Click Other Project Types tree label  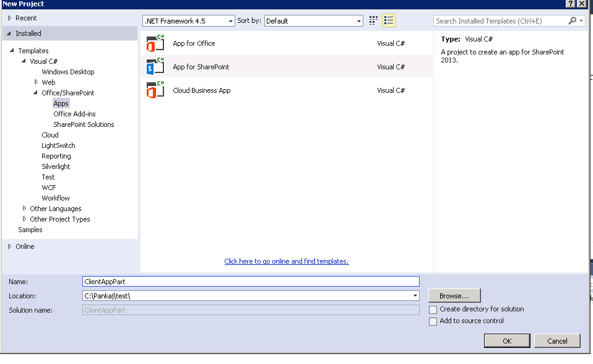(x=60, y=219)
